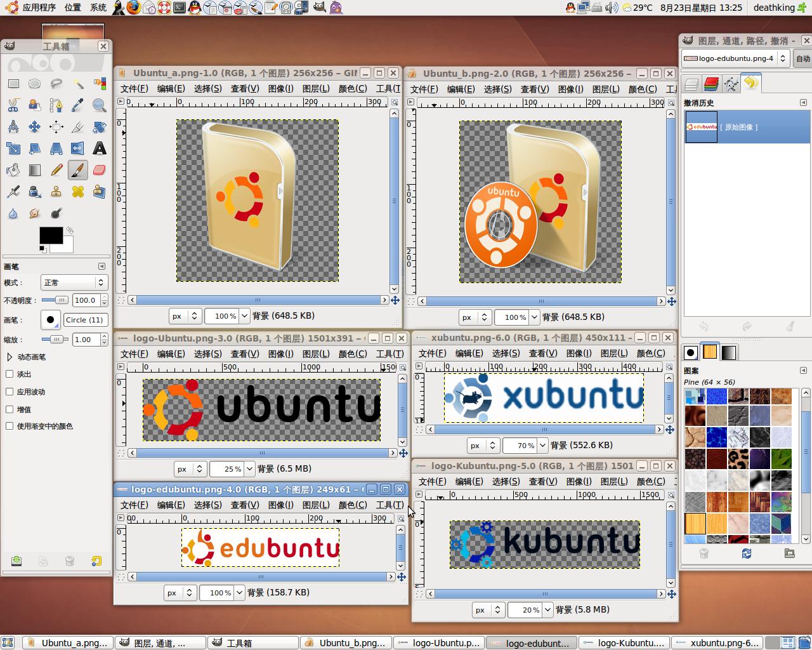Pick the Free Select lasso tool

pos(56,84)
